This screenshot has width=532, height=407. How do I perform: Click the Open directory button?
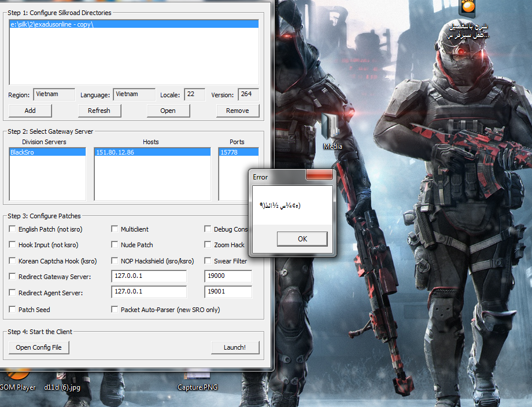[168, 111]
